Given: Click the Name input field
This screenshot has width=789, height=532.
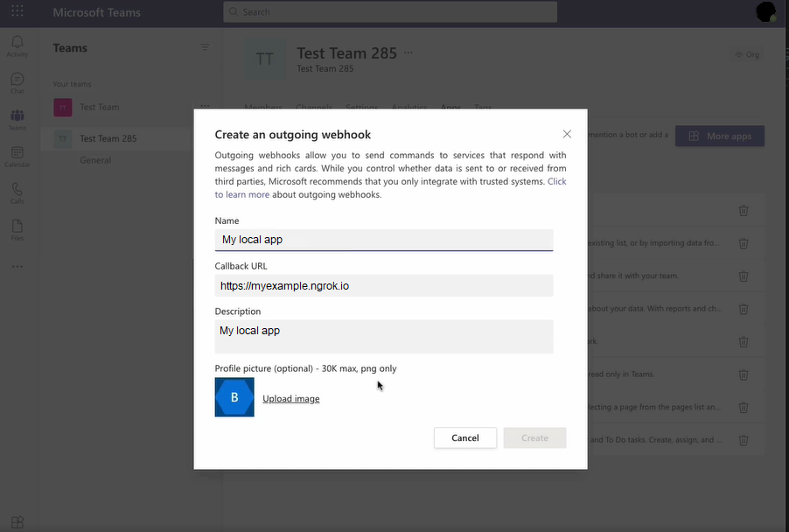Looking at the screenshot, I should coord(384,240).
